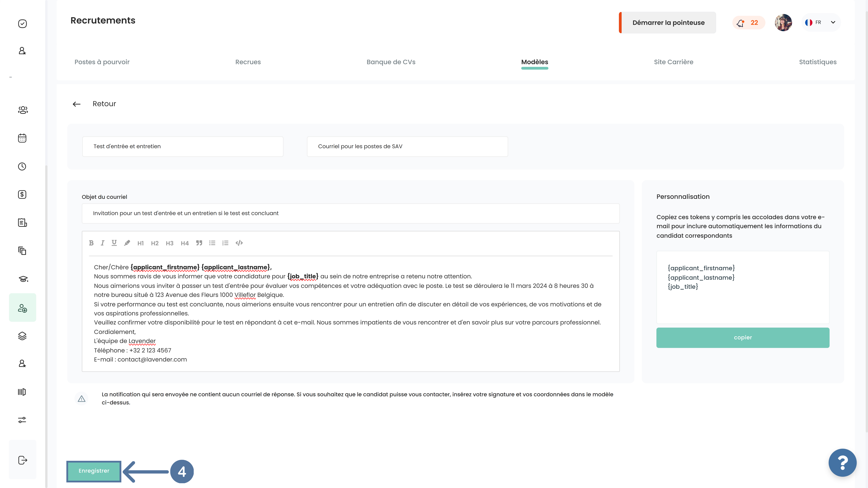Viewport: 868px width, 488px height.
Task: Click the {applicant_firstname} token in Personnalisation
Action: tap(701, 268)
